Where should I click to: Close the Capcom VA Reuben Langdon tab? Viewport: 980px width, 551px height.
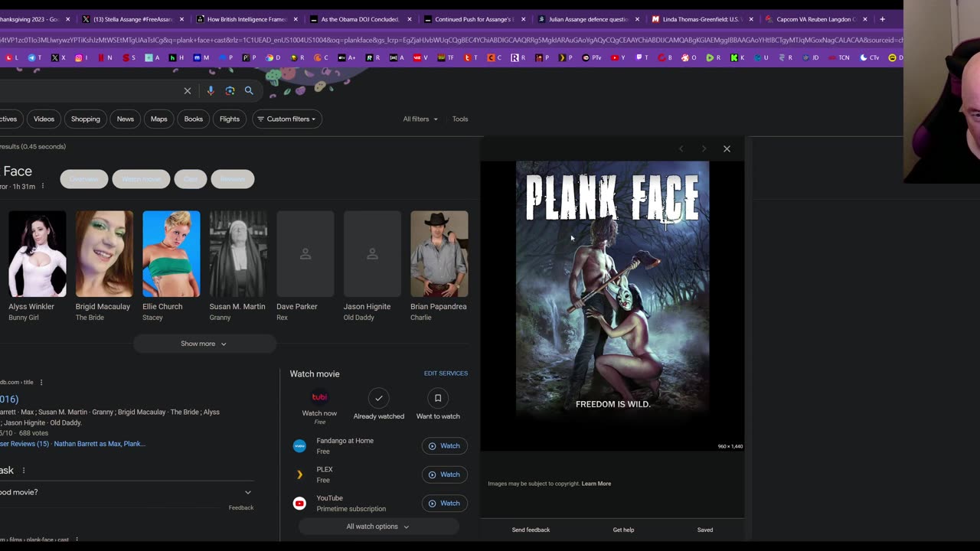tap(865, 19)
